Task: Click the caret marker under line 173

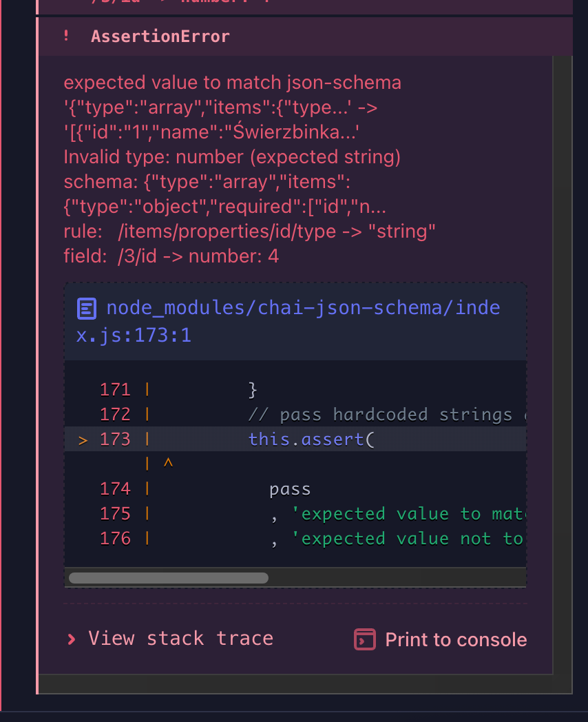Action: 167,464
